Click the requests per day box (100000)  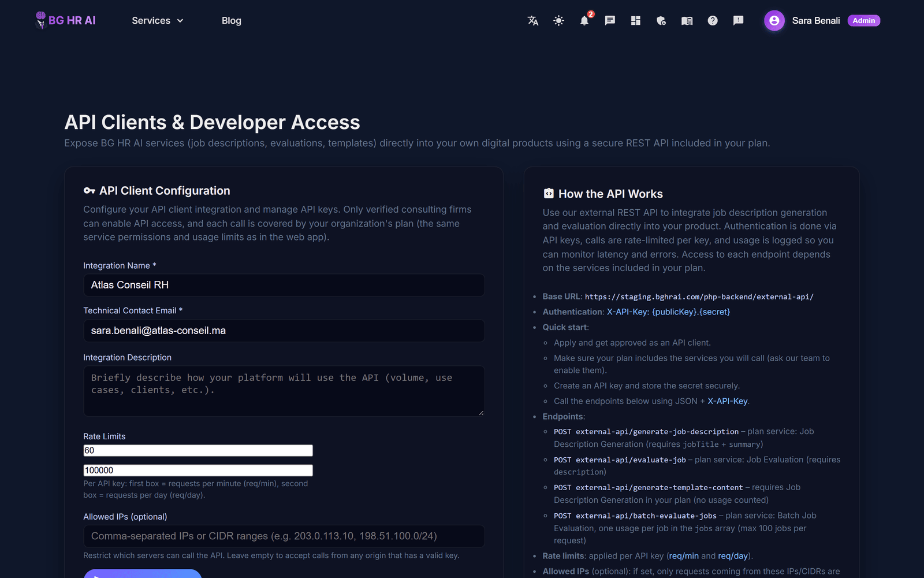198,470
